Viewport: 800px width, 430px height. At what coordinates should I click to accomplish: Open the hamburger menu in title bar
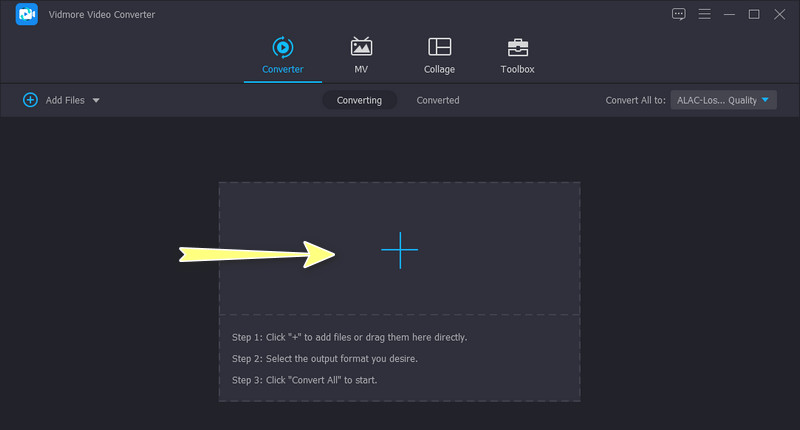(x=704, y=14)
